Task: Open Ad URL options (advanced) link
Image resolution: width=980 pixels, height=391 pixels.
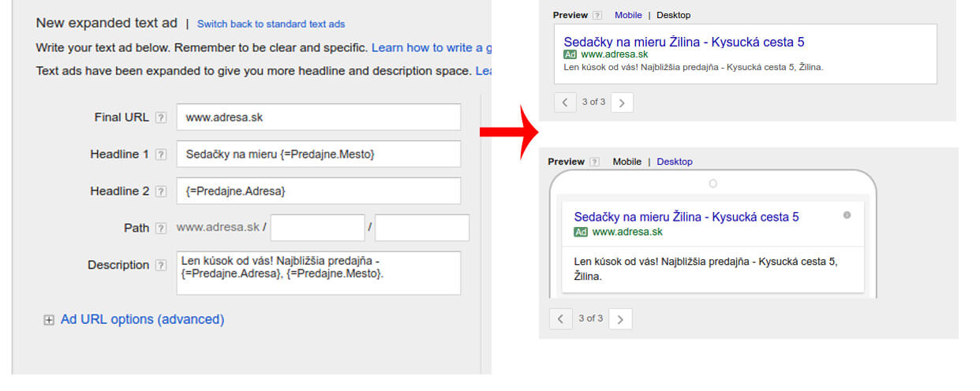Action: click(x=142, y=319)
